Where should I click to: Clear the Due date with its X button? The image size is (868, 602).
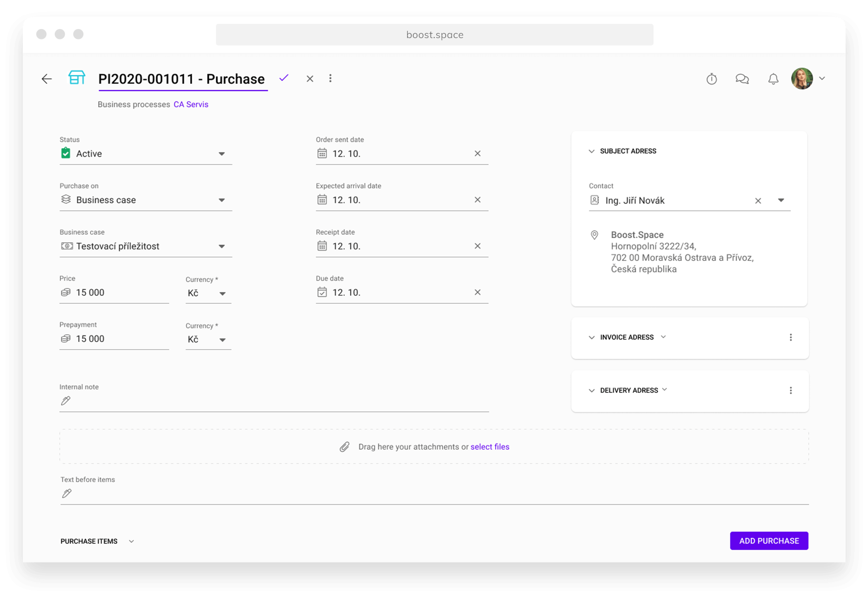(x=477, y=292)
